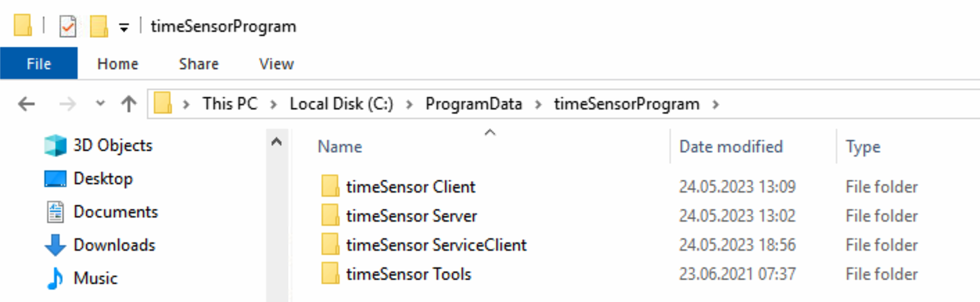Open the recent locations dropdown chevron

pos(100,104)
